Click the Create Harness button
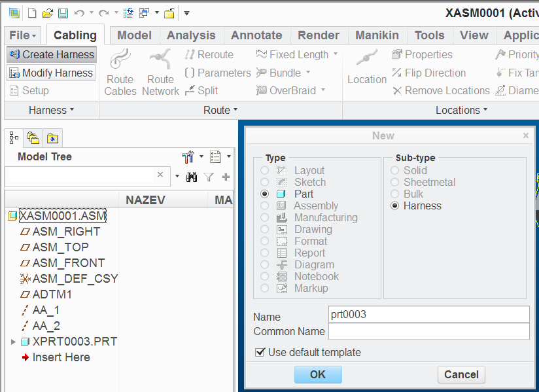 click(x=52, y=54)
